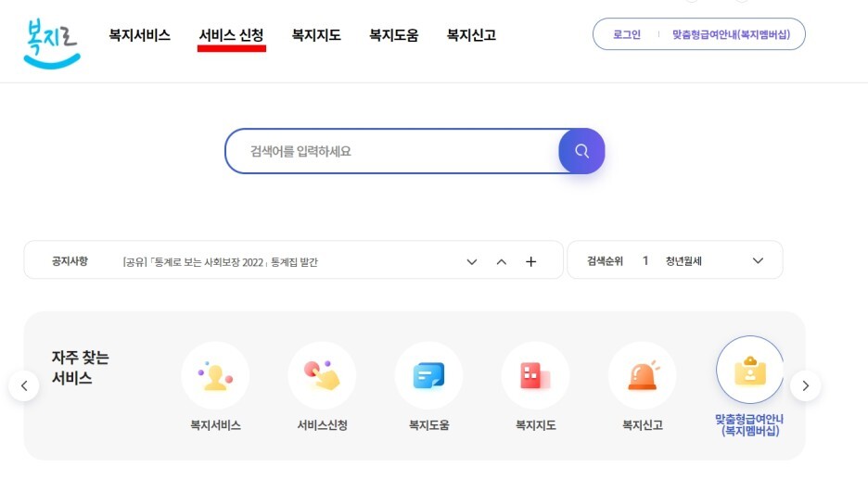Click 맞춤형급여안내 (복지멤버십) label text

pyautogui.click(x=749, y=424)
